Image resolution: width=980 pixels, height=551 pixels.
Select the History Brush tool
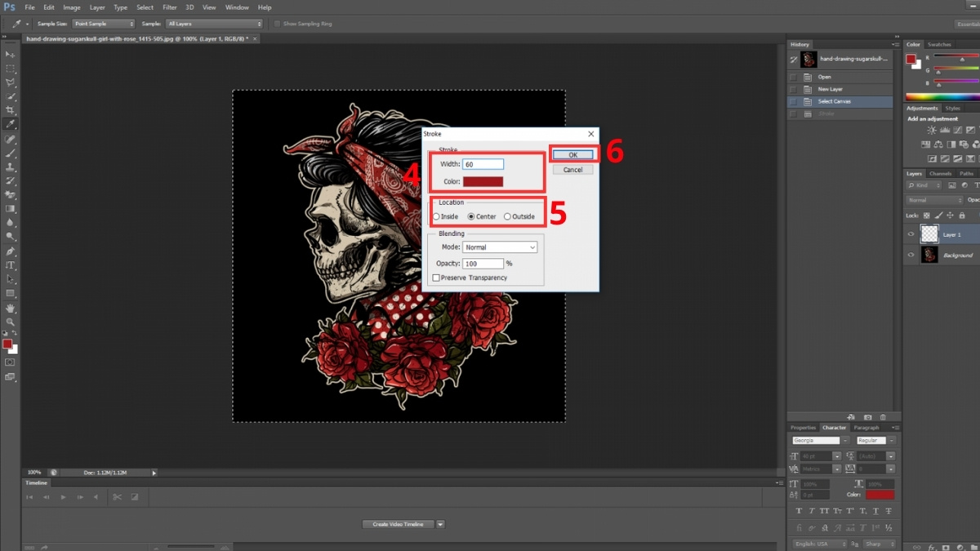pos(11,180)
